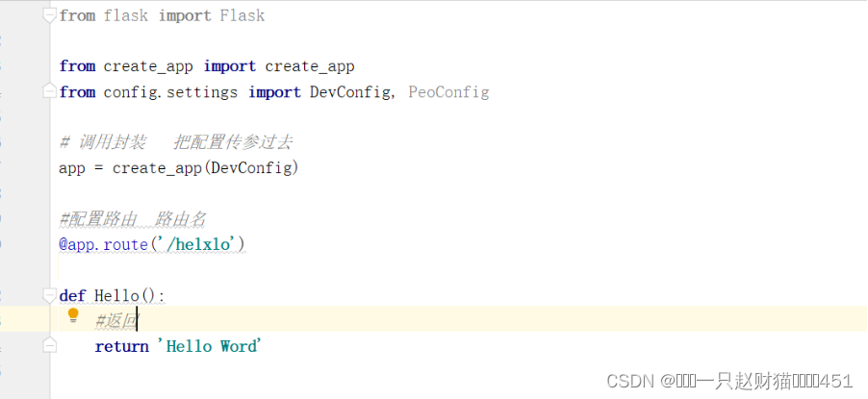The width and height of the screenshot is (868, 399).
Task: Click the 'Hello Word' return string
Action: (x=209, y=346)
